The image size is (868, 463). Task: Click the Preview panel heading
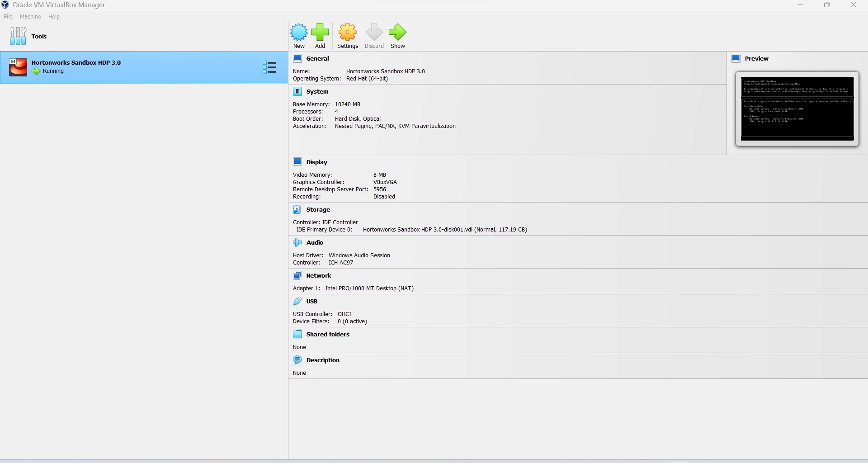756,58
